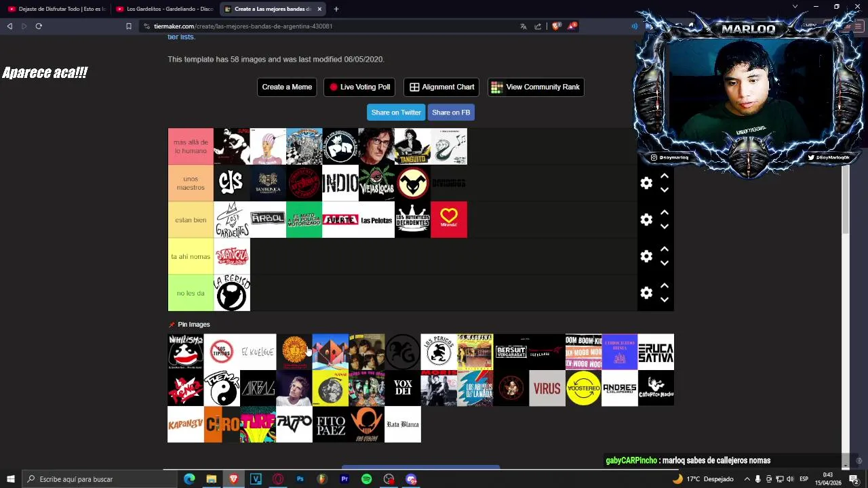Viewport: 868px width, 488px height.
Task: Switch to 'Dejaste de Disfrutar Todo' tab
Action: click(x=56, y=9)
